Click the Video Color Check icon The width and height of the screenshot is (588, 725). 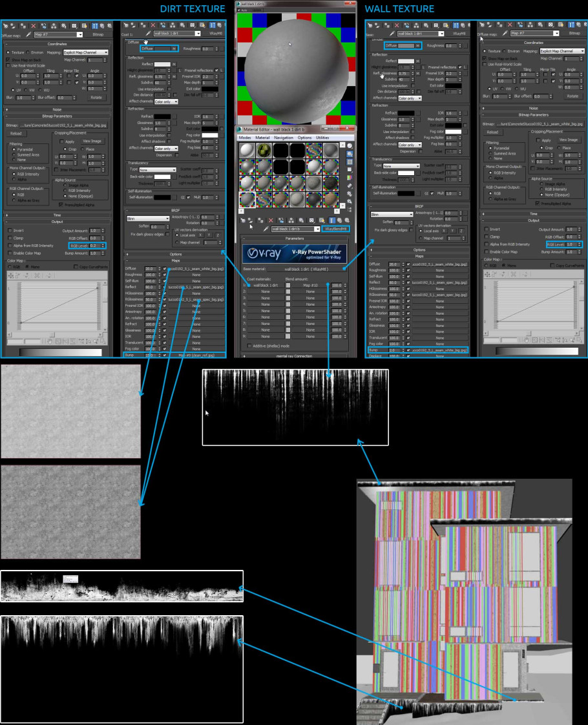[350, 178]
